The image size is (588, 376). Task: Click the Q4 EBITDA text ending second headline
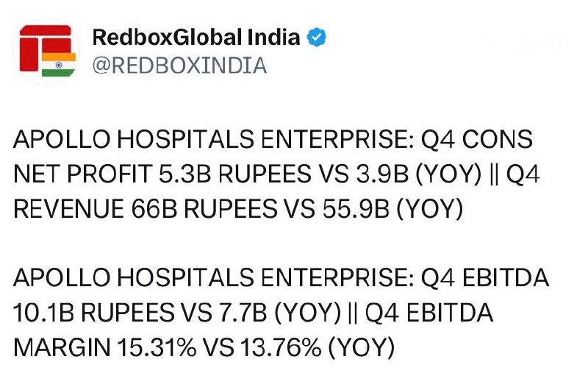pos(485,278)
